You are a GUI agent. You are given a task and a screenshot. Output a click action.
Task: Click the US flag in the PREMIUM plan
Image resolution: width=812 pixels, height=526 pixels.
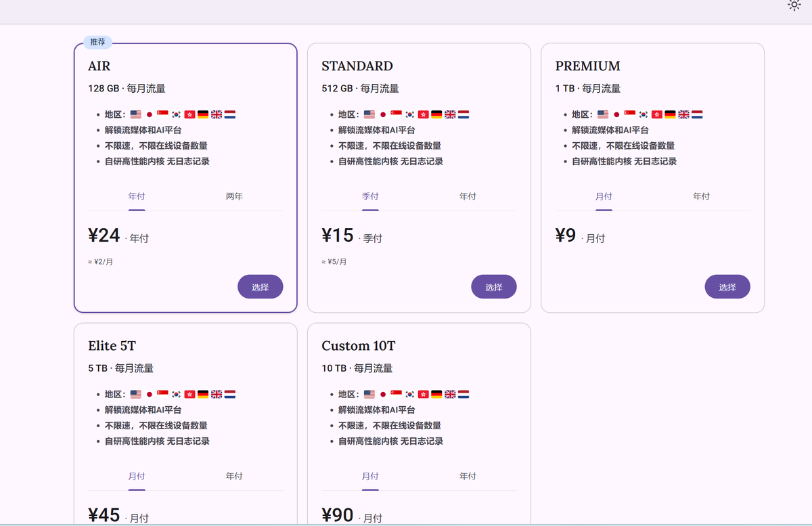(602, 114)
